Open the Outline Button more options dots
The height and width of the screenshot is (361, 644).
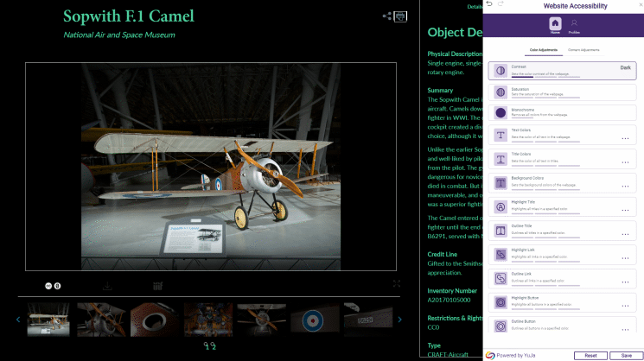coord(625,330)
